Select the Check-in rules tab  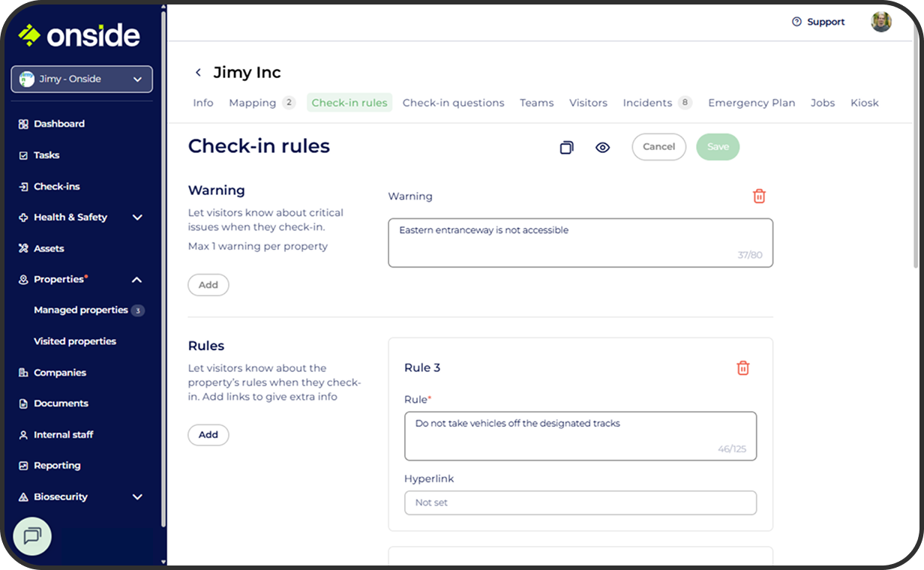(x=349, y=103)
